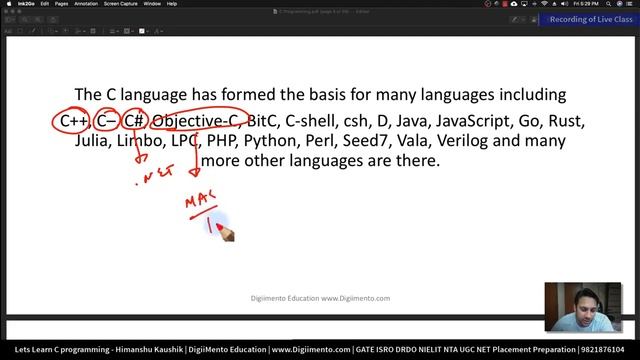Click the AirPlay display icon
Viewport: 640px width, 360px height.
524,4
